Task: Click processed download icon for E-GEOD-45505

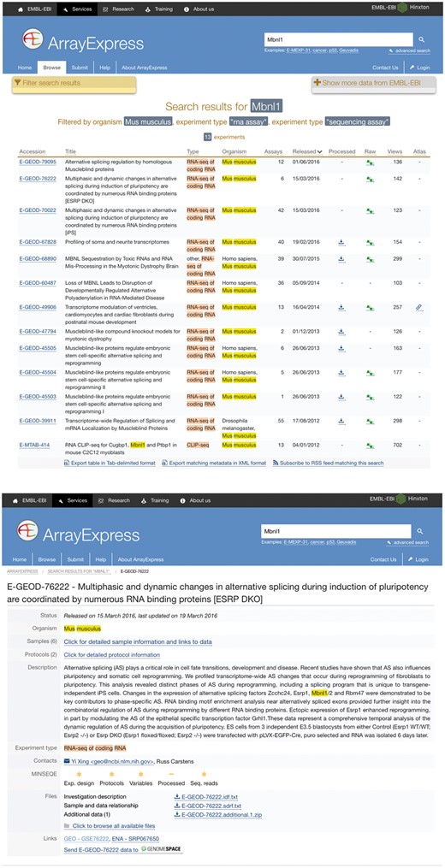Action: pyautogui.click(x=341, y=348)
